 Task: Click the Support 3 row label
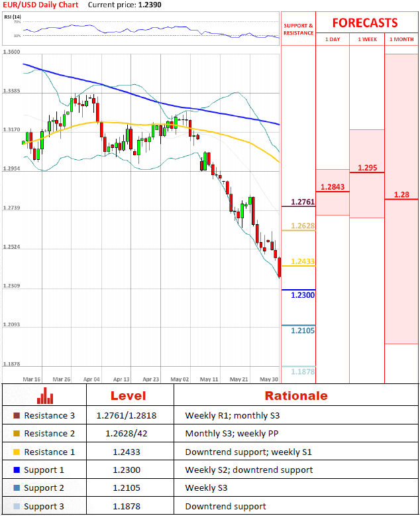(44, 506)
